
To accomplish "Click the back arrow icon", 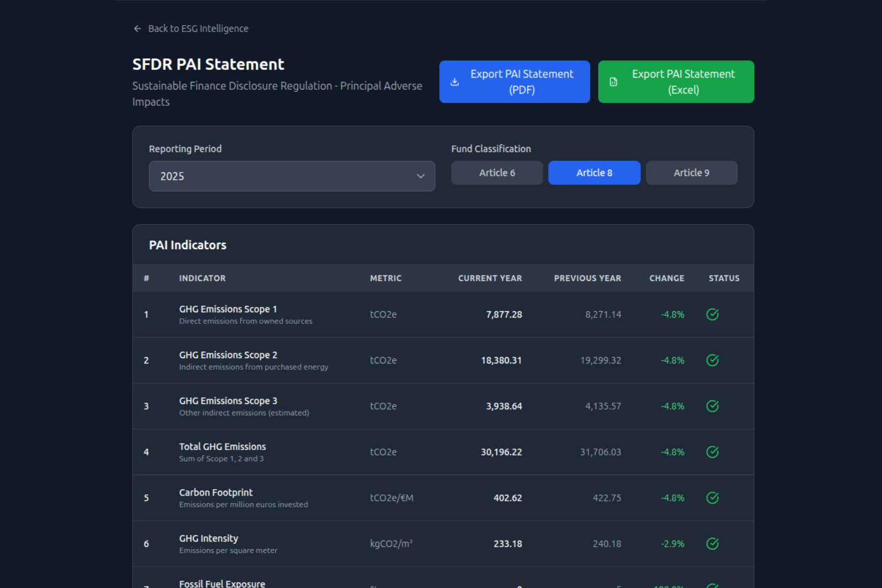I will pyautogui.click(x=137, y=29).
